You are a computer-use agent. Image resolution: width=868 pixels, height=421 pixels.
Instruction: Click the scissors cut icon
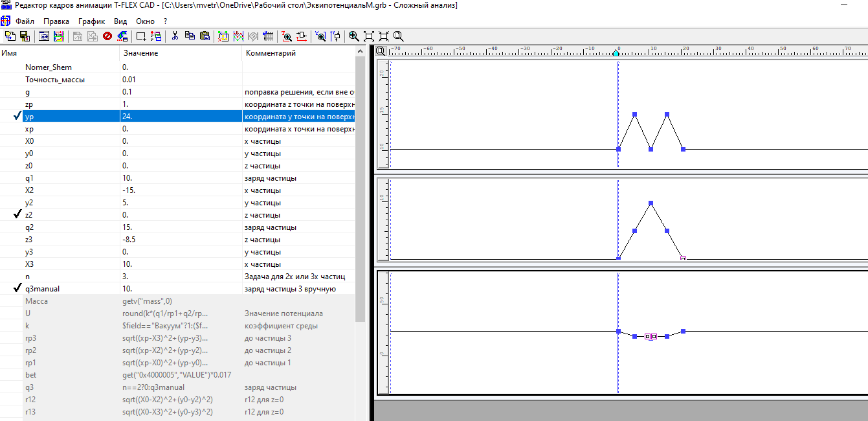tap(175, 36)
